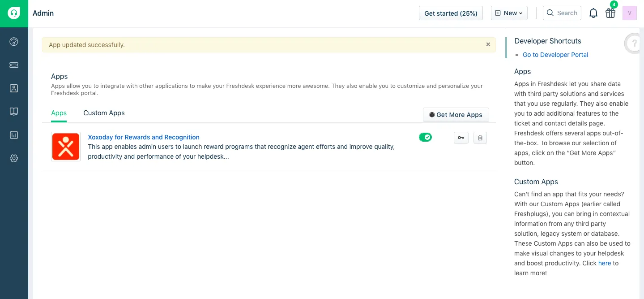644x299 pixels.
Task: Disable the Xoxoday for Rewards app
Action: pyautogui.click(x=425, y=137)
